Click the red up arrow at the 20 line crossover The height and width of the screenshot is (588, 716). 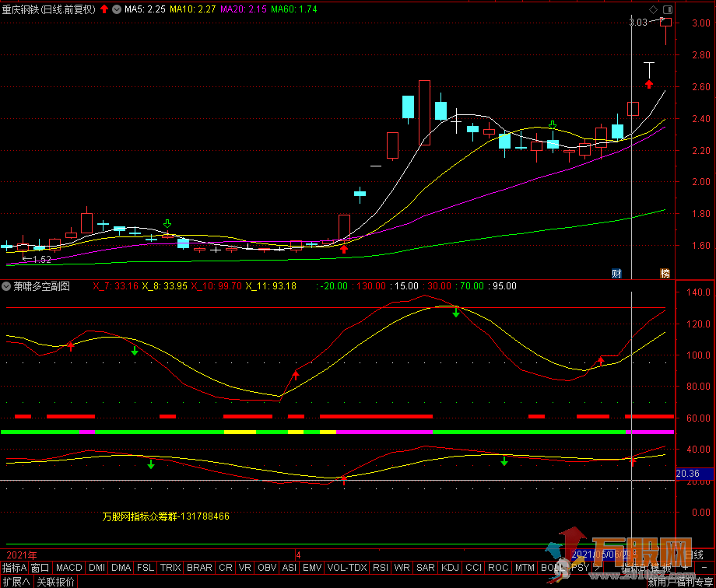tap(344, 479)
